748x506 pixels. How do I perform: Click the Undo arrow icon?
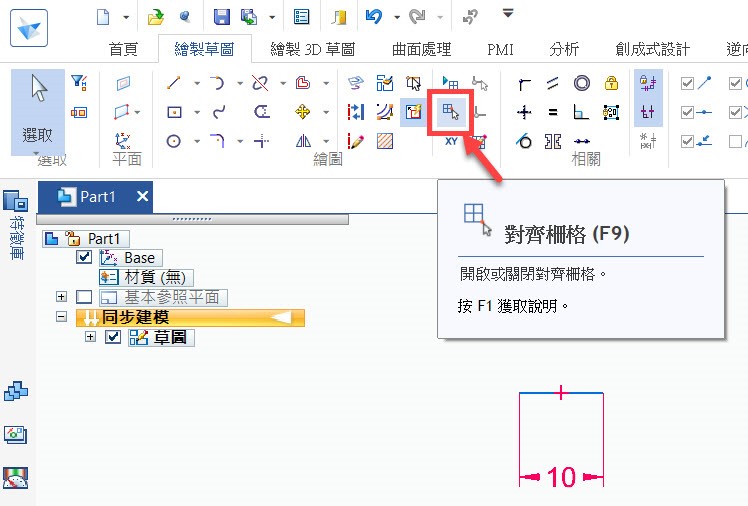pyautogui.click(x=374, y=17)
